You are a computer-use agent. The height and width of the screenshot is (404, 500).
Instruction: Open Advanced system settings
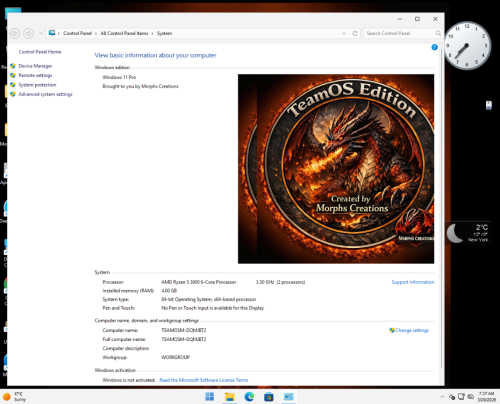[x=45, y=94]
